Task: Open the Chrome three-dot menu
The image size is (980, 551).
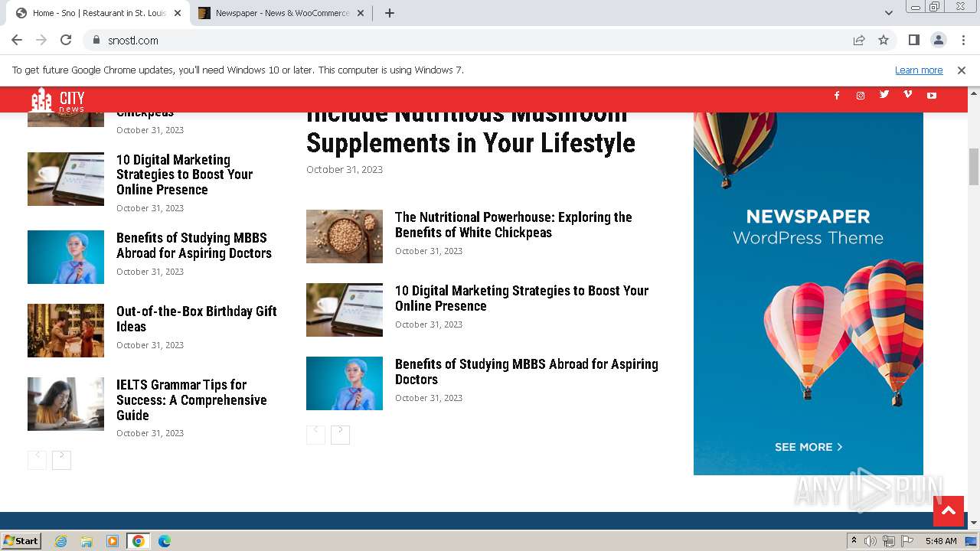Action: [x=962, y=41]
